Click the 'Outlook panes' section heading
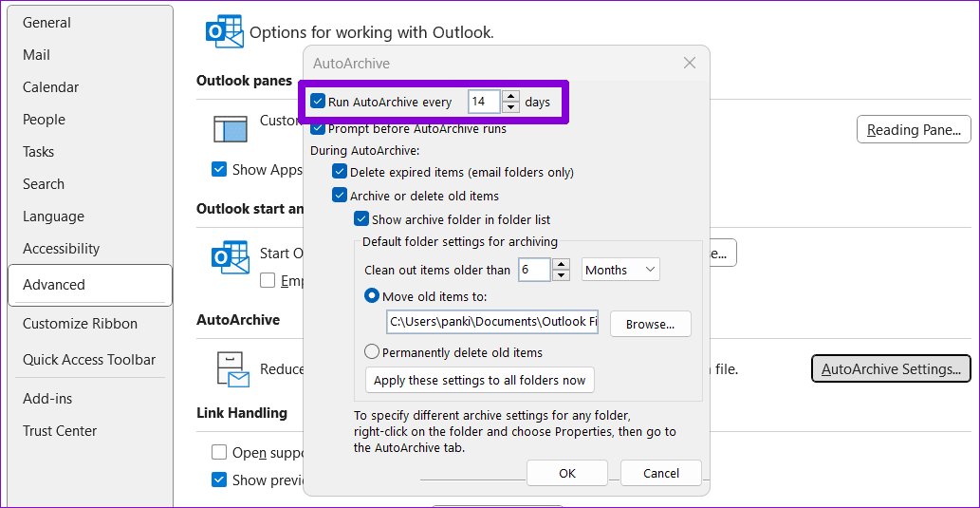This screenshot has height=508, width=980. (x=244, y=80)
